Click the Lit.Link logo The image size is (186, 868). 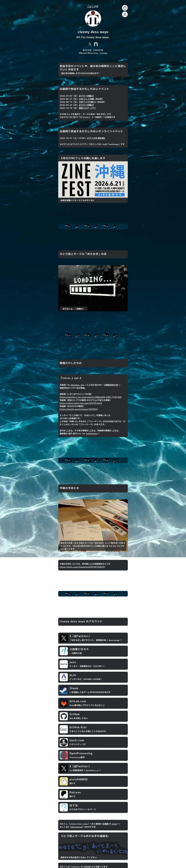pos(93,6)
